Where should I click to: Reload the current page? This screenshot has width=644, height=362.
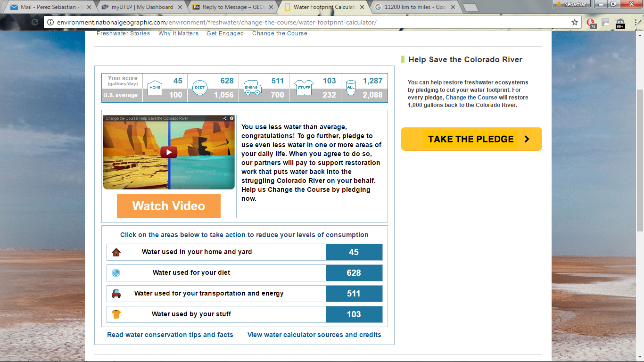(34, 22)
